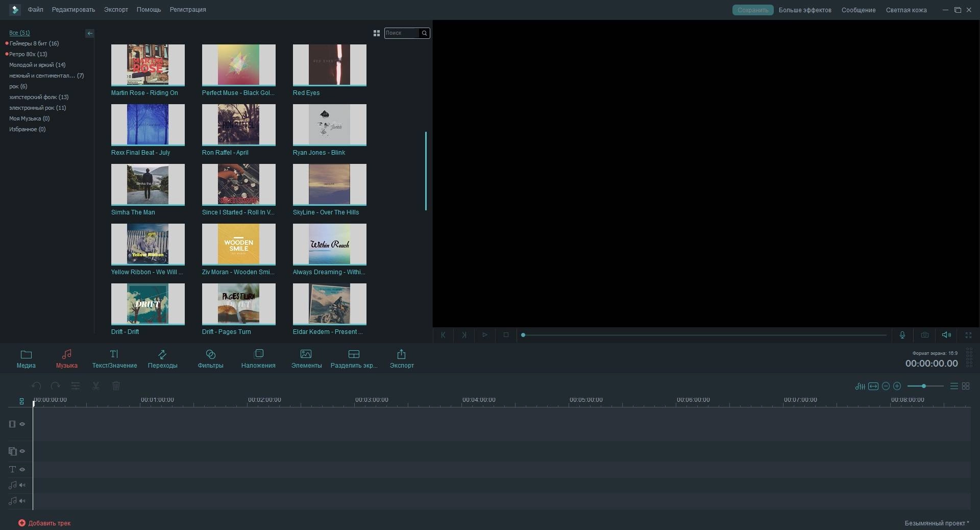Image resolution: width=980 pixels, height=530 pixels.
Task: Open the Текст/Значение tab
Action: (114, 359)
